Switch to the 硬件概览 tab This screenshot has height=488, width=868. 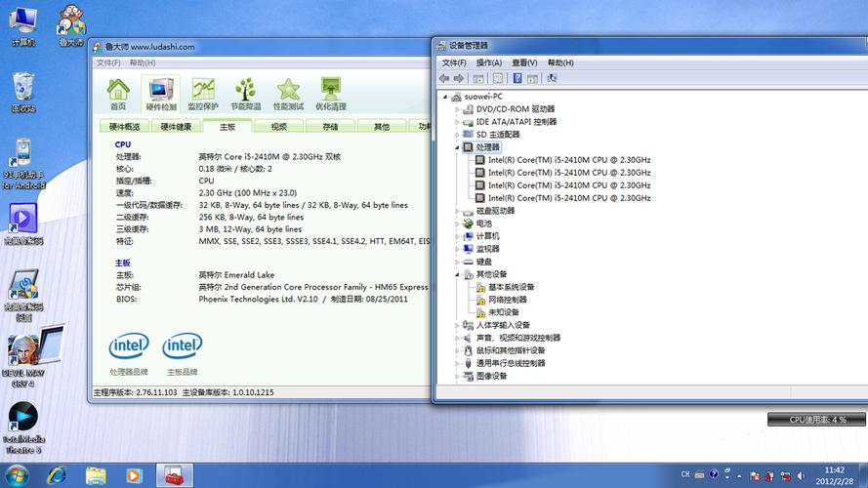(x=125, y=127)
